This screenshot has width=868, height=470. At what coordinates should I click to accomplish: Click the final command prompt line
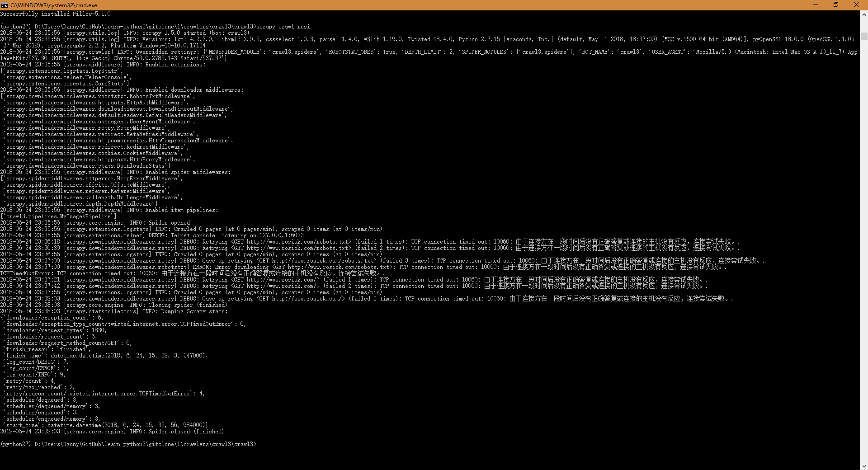(128, 444)
